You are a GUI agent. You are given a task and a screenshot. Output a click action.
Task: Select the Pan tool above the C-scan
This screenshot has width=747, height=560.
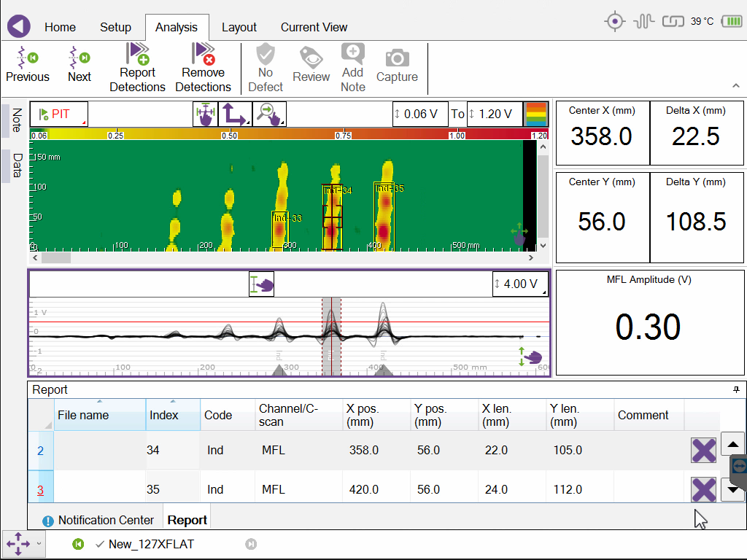click(x=205, y=114)
